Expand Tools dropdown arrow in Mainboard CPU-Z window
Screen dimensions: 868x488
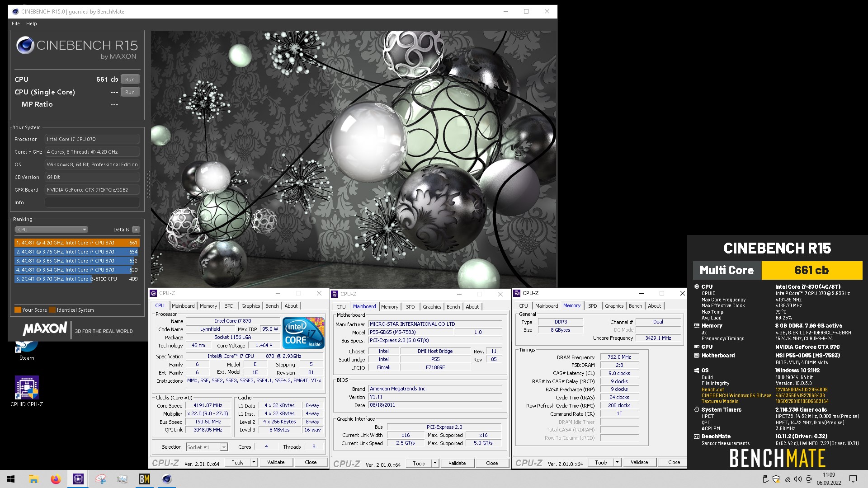coord(435,463)
